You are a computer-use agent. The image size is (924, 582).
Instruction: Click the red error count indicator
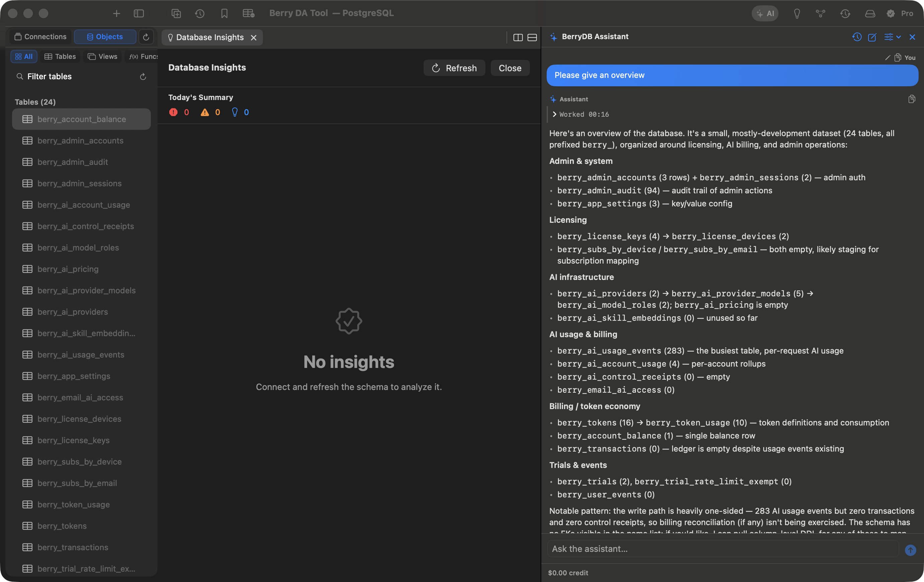pyautogui.click(x=179, y=112)
